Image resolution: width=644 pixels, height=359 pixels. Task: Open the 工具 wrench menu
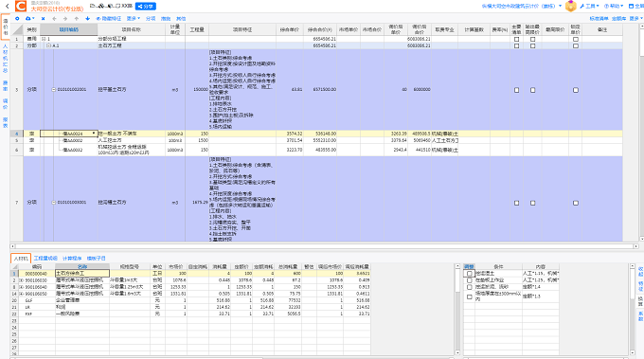589,7
